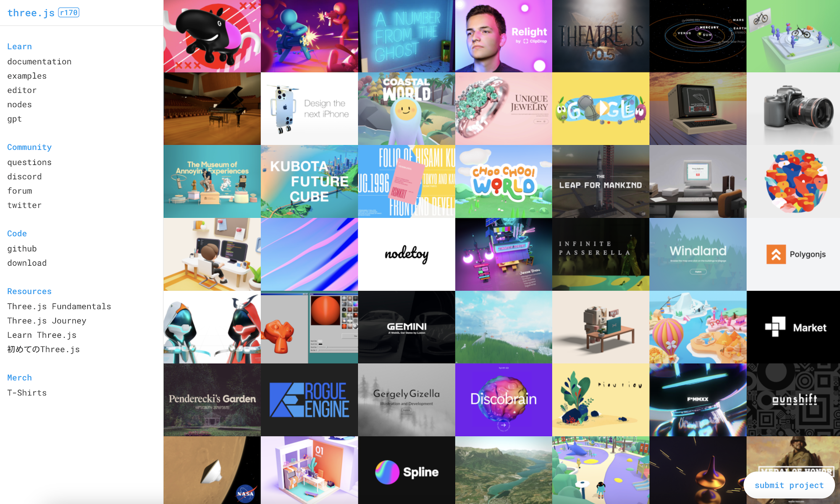Click the editor link under Learn
Screen dimensions: 840x504
(x=21, y=90)
